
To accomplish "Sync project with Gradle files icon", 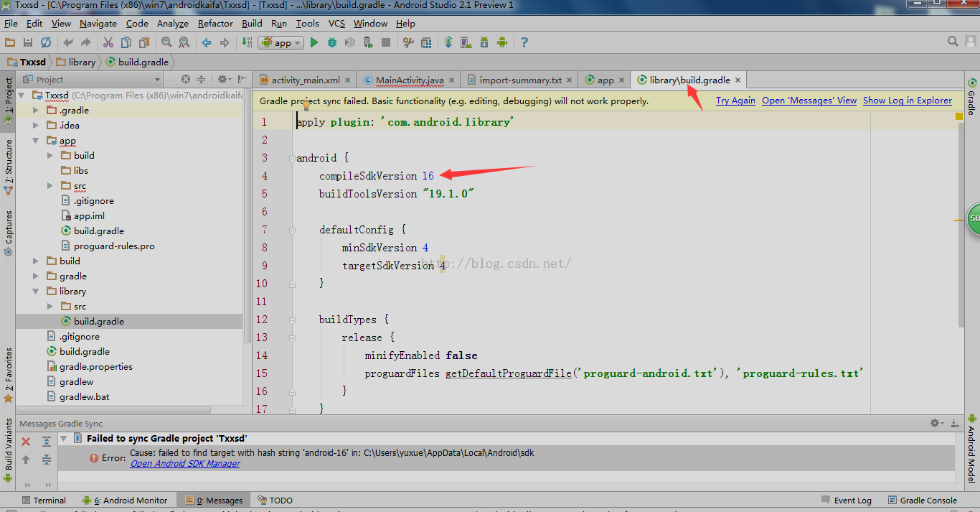I will 448,43.
